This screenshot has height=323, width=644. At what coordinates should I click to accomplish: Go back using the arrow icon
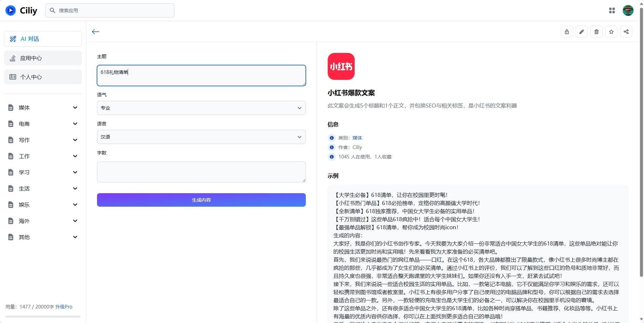point(96,32)
